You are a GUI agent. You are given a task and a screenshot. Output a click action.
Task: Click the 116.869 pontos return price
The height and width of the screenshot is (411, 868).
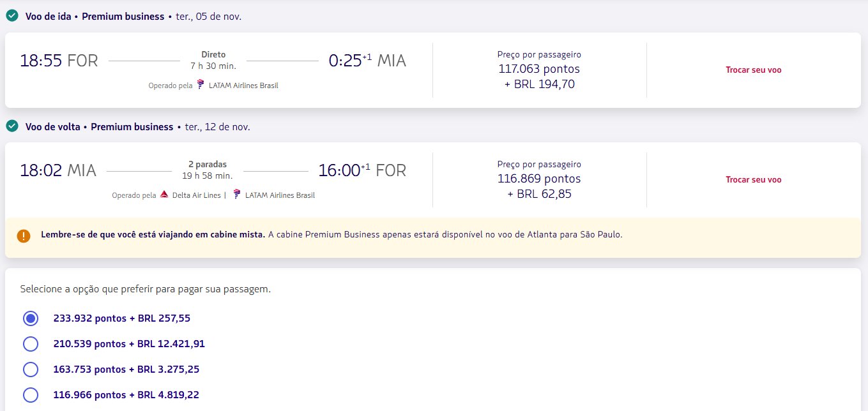(x=539, y=179)
